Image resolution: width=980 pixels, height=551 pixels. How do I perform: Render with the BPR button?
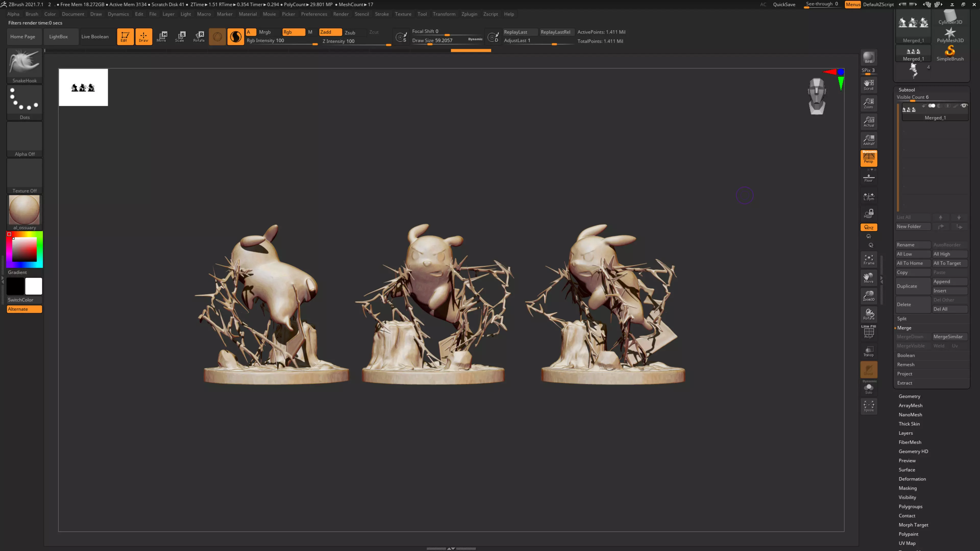[869, 57]
